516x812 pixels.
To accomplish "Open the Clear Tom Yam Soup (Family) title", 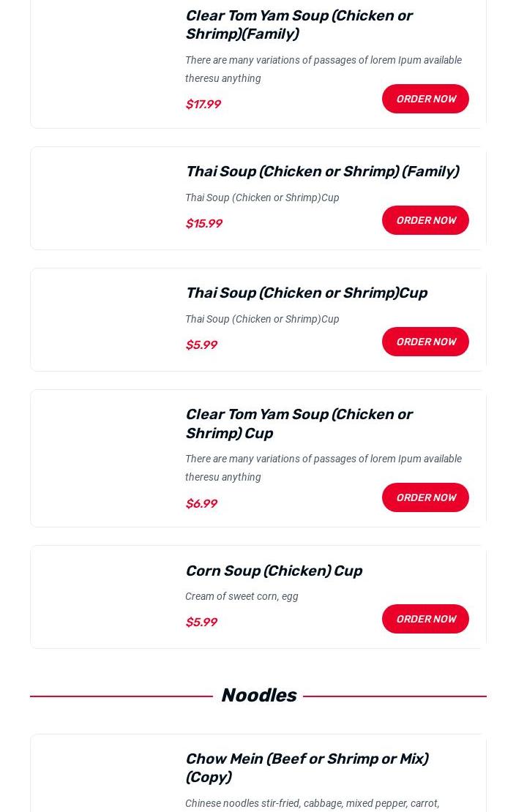I will 299,25.
